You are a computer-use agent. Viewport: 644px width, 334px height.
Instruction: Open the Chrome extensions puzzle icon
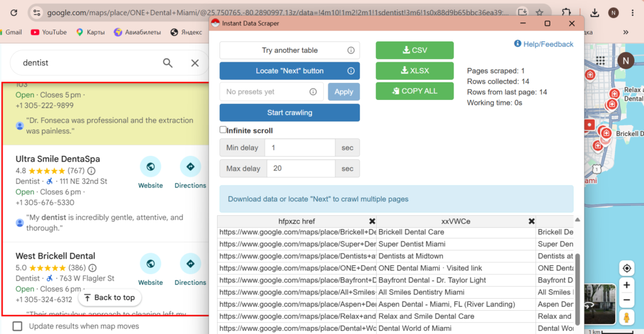[x=567, y=13]
